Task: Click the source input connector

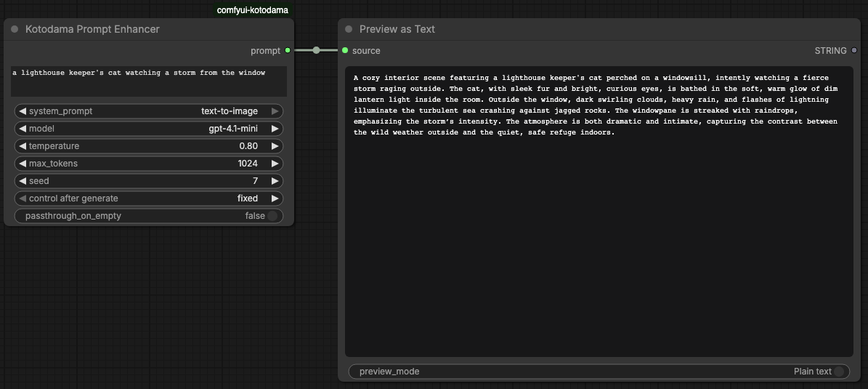Action: (x=345, y=50)
